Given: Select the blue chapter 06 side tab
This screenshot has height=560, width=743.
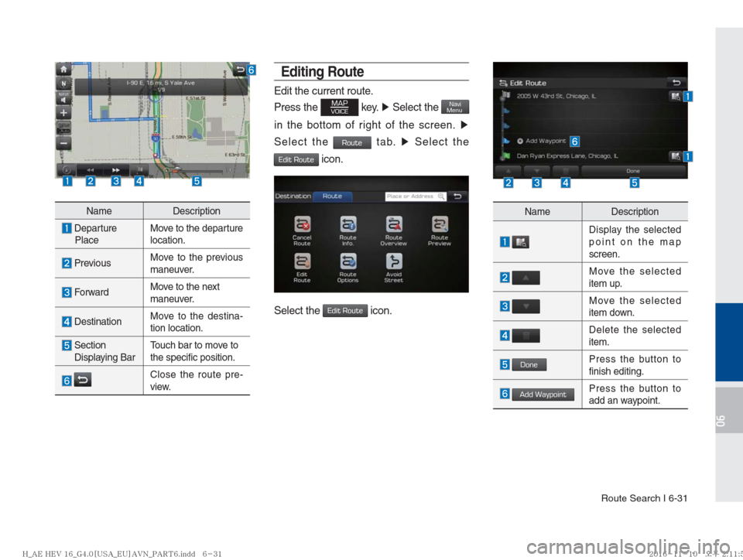Looking at the screenshot, I should pos(729,342).
